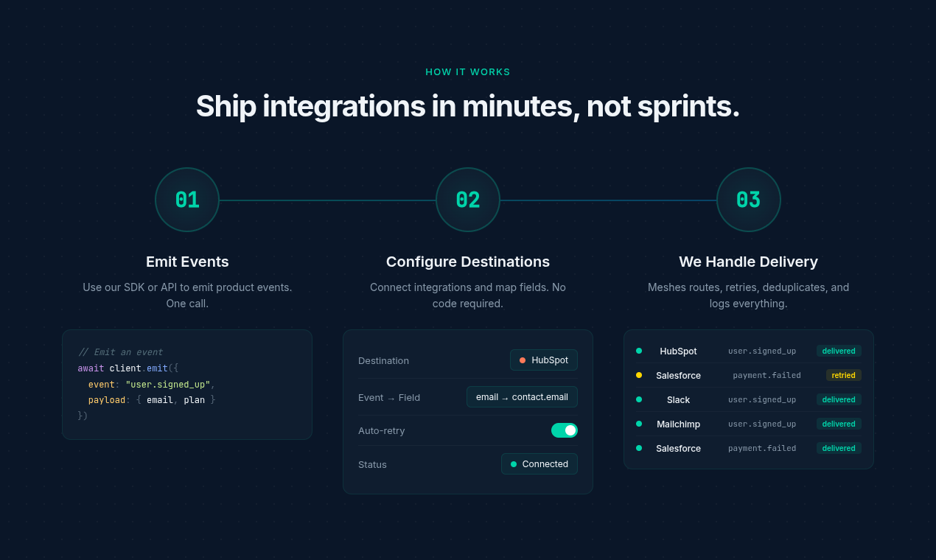Click HubSpot name in the delivery log
This screenshot has width=936, height=560.
678,351
